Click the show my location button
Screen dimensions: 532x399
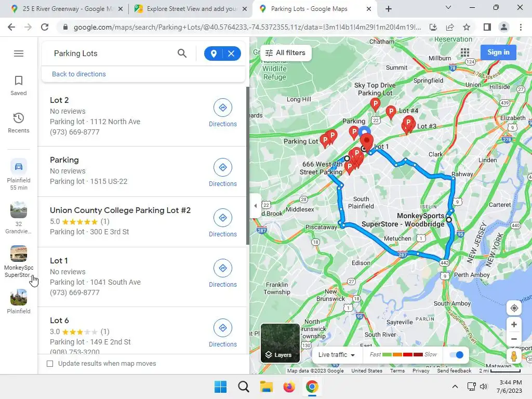point(514,308)
